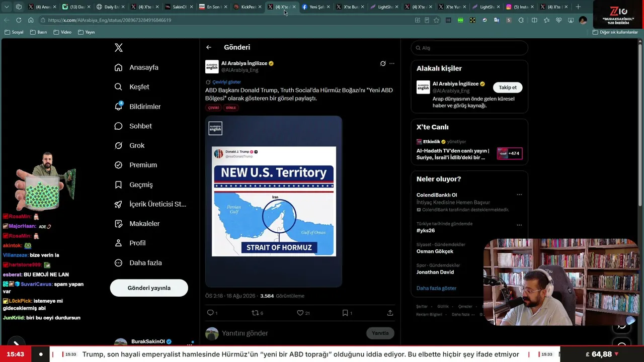The image size is (644, 362).
Task: Open the post's more options menu
Action: [x=392, y=63]
